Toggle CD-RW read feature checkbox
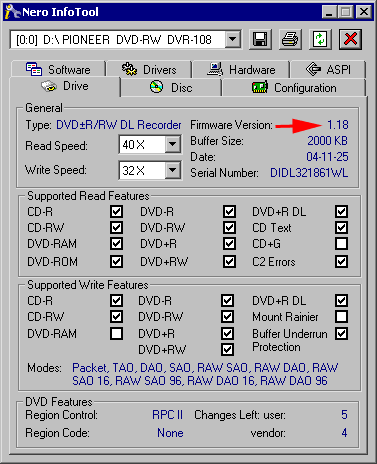The height and width of the screenshot is (464, 377). (116, 228)
